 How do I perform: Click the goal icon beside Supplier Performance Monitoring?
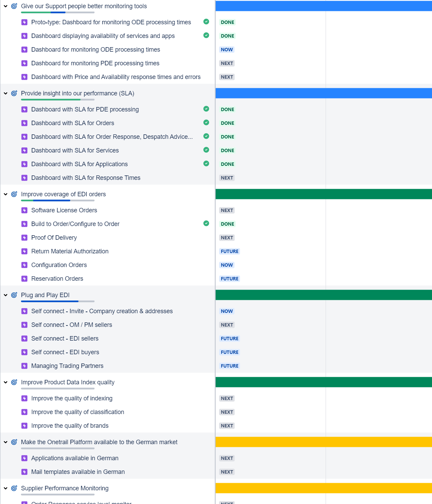pyautogui.click(x=14, y=488)
